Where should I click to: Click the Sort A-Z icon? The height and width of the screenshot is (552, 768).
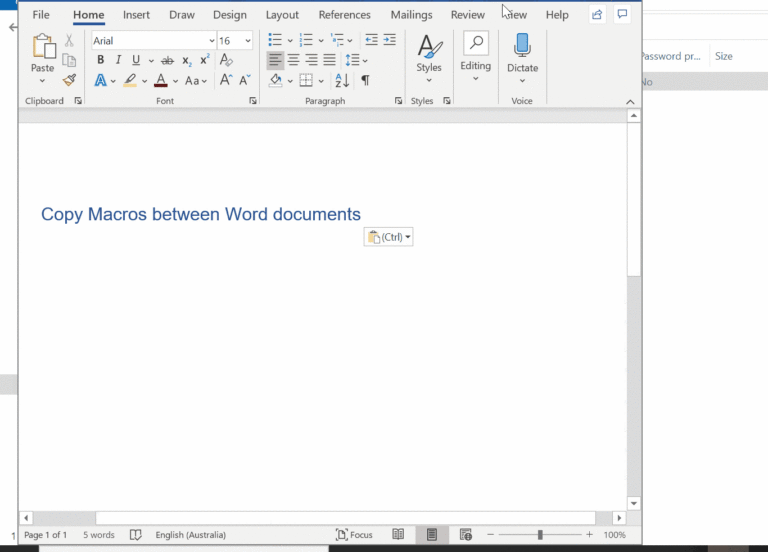click(x=342, y=80)
